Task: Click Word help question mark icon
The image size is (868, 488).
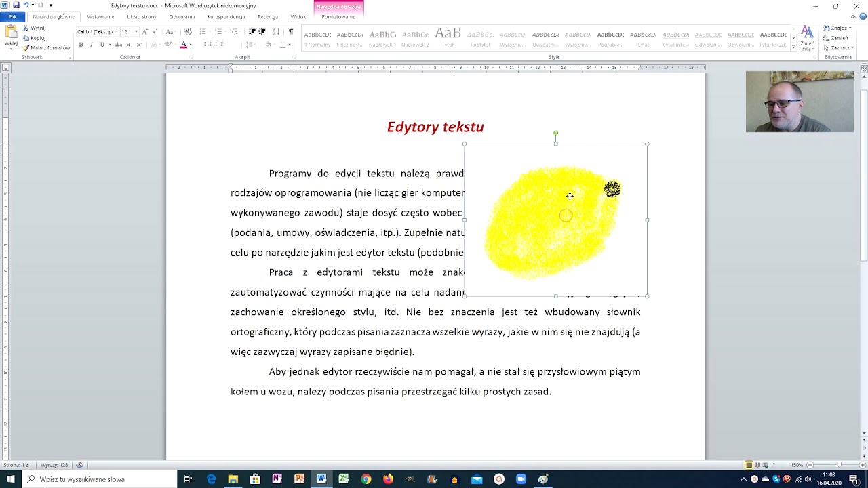Action: pos(863,16)
